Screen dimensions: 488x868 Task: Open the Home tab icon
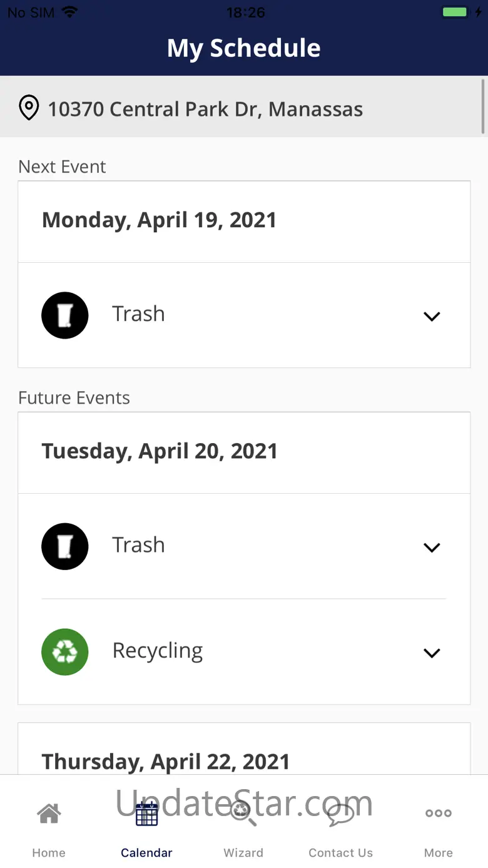tap(49, 814)
